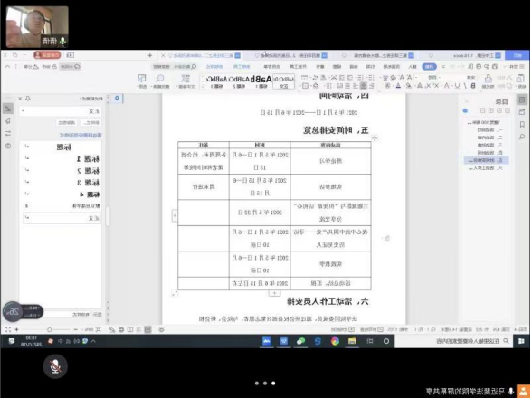
Task: Apply 标题 1 style from the styles pane
Action: (x=62, y=159)
